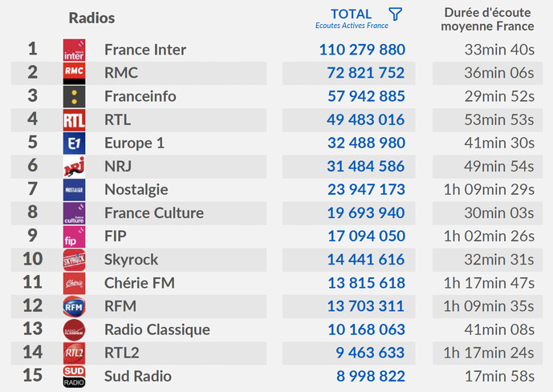Click duration 33min 40s
The width and height of the screenshot is (553, 392).
click(499, 50)
